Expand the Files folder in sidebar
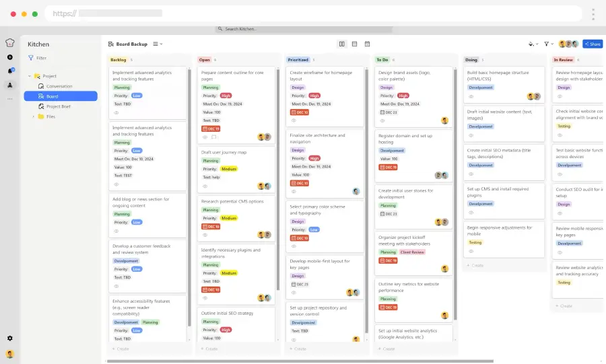 pos(33,116)
